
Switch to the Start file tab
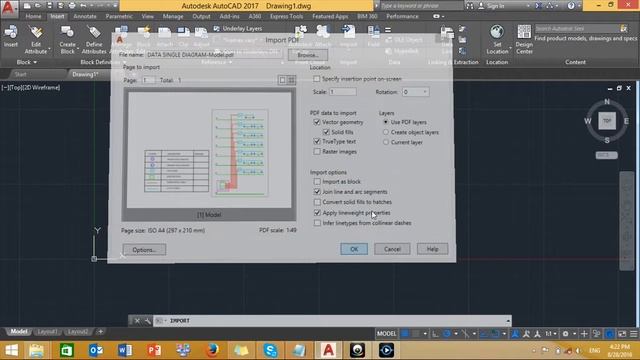pos(20,74)
